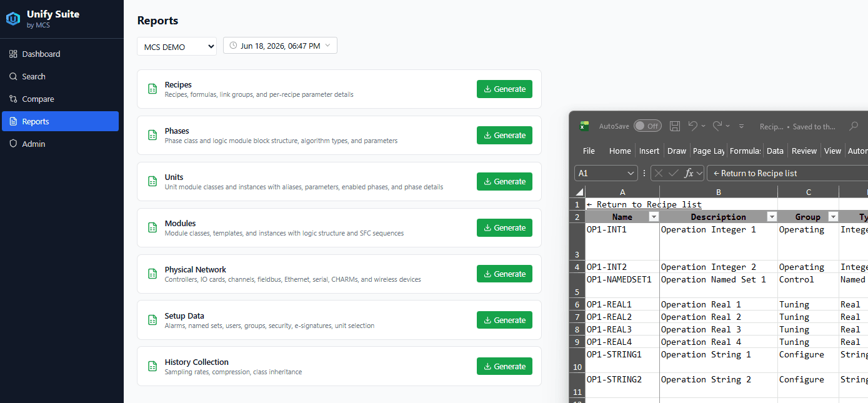Open the Redo history dropdown arrow
Screen dimensions: 868x403
[728, 126]
